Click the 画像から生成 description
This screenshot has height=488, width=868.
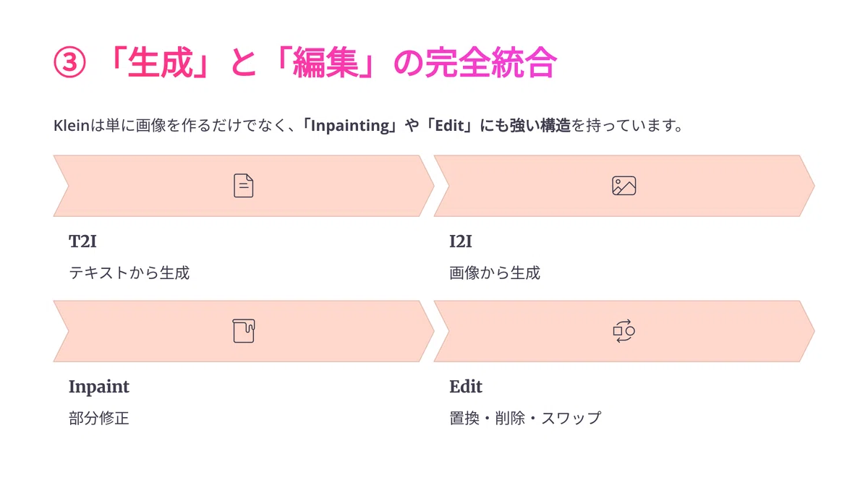click(495, 273)
